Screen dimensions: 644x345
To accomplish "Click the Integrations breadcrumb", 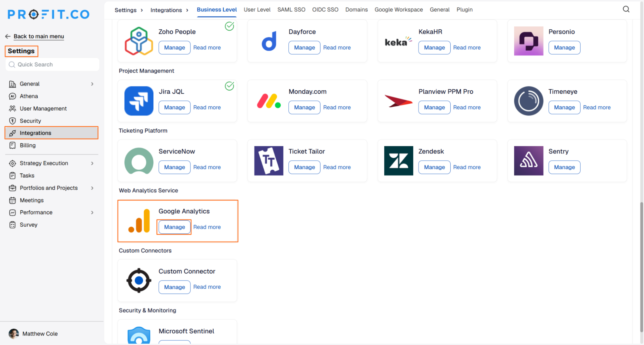I will click(166, 10).
